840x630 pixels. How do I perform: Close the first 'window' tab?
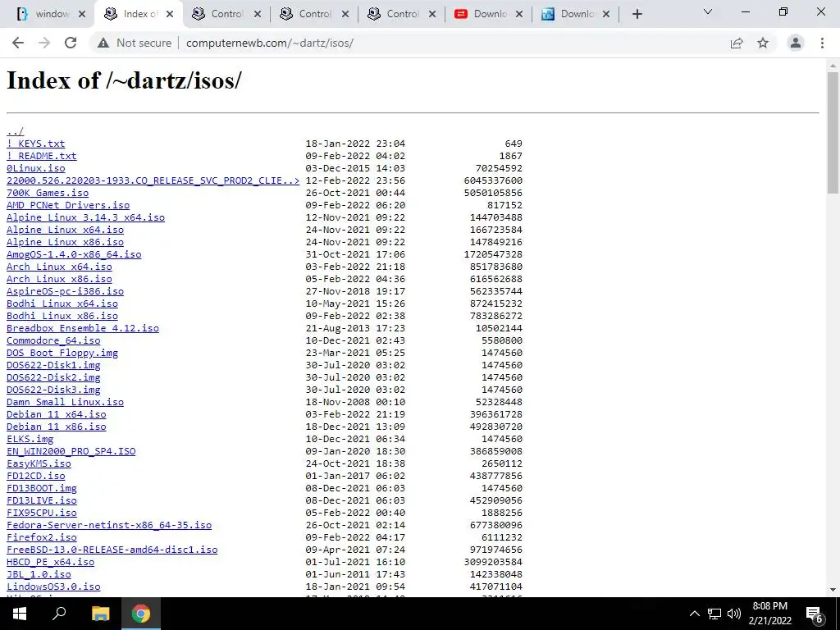point(82,14)
